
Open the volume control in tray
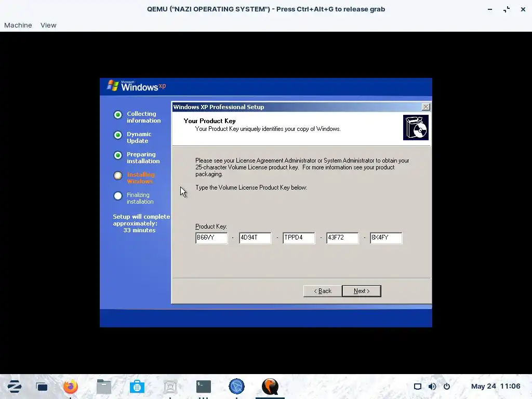(432, 387)
